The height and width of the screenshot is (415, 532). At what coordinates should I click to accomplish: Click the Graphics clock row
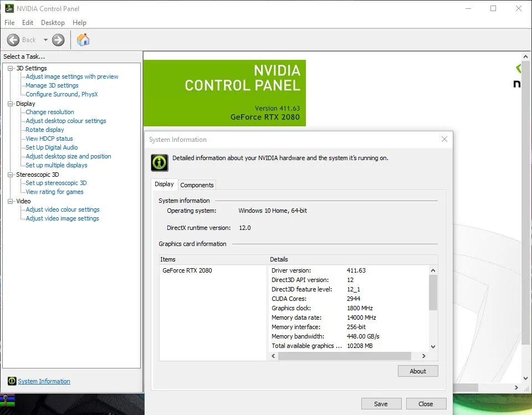[x=349, y=308]
